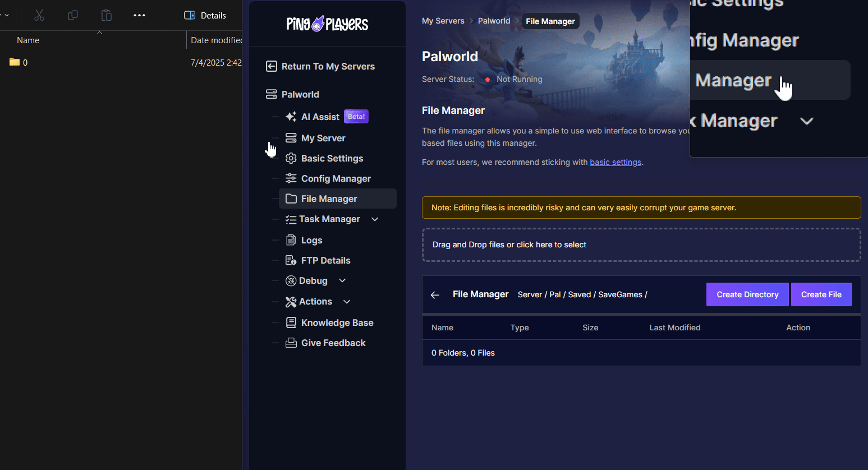Image resolution: width=868 pixels, height=470 pixels.
Task: Click the back arrow in File Manager panel
Action: point(435,294)
